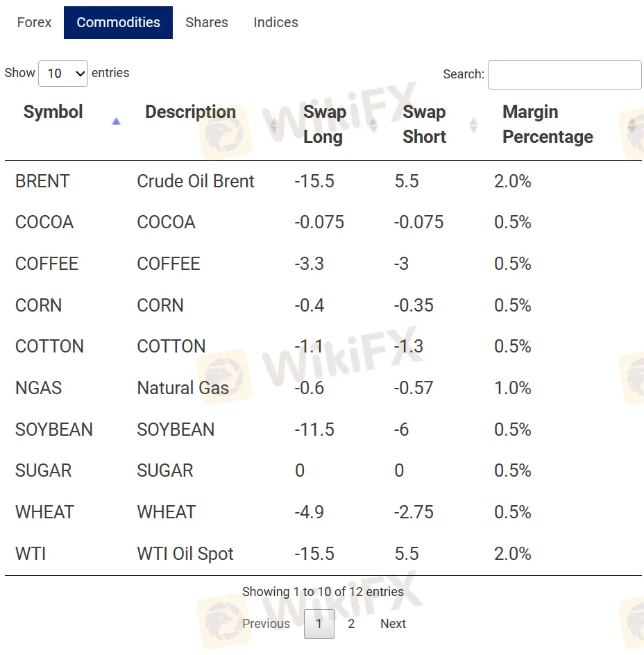Screen dimensions: 644x655
Task: Select the Commodities tab
Action: pos(118,22)
